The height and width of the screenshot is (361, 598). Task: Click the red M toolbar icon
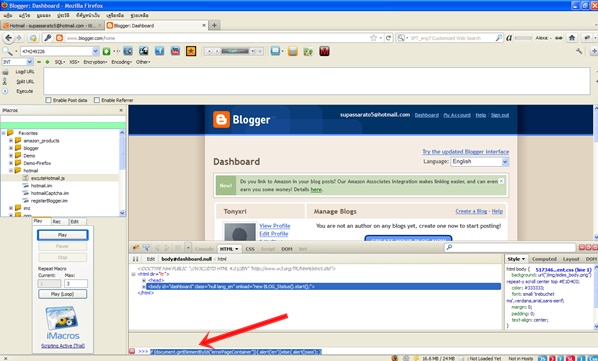[325, 51]
